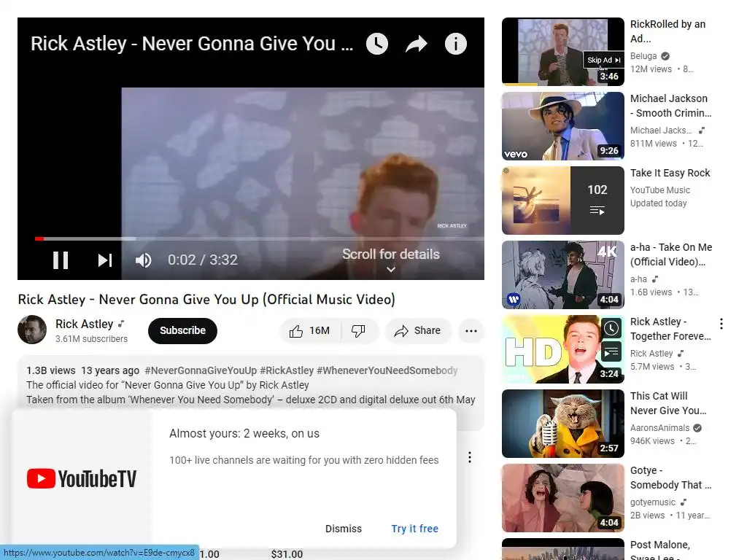Open the a-ha - Take On Me title
Viewport: 747px width, 560px height.
coord(671,254)
